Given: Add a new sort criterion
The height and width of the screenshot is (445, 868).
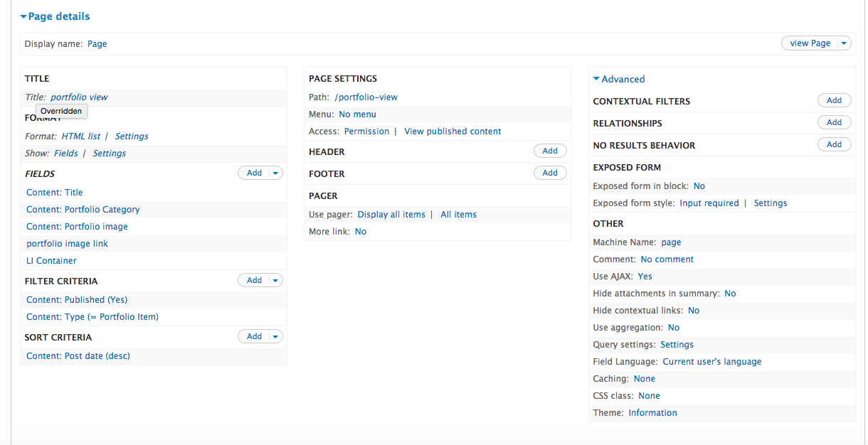Looking at the screenshot, I should pos(254,336).
